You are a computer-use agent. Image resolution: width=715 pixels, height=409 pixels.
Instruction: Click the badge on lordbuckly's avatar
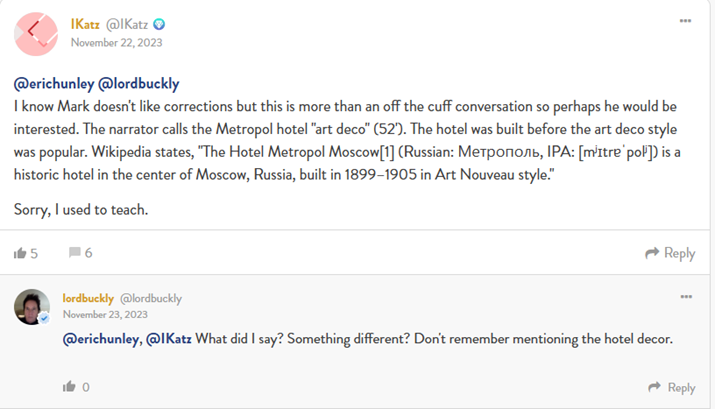(44, 318)
